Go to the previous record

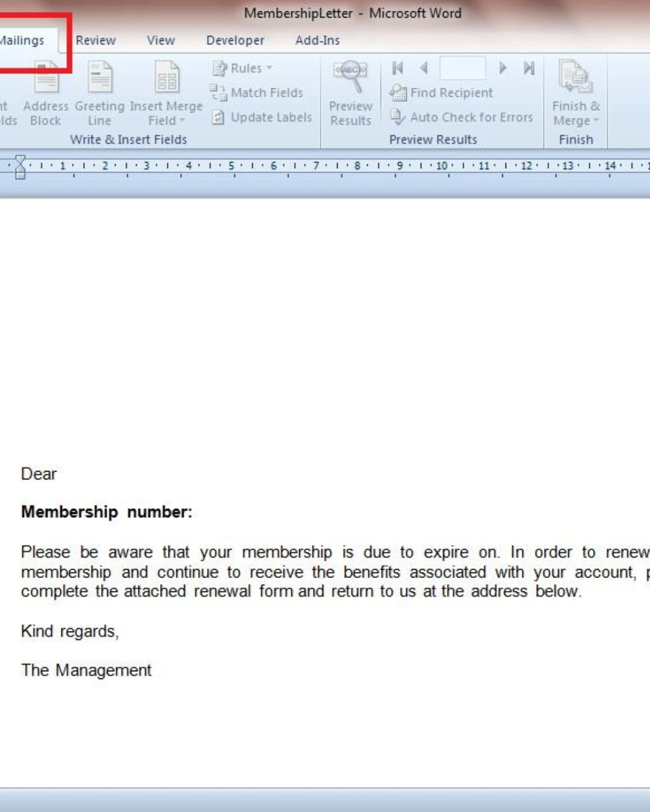point(424,68)
